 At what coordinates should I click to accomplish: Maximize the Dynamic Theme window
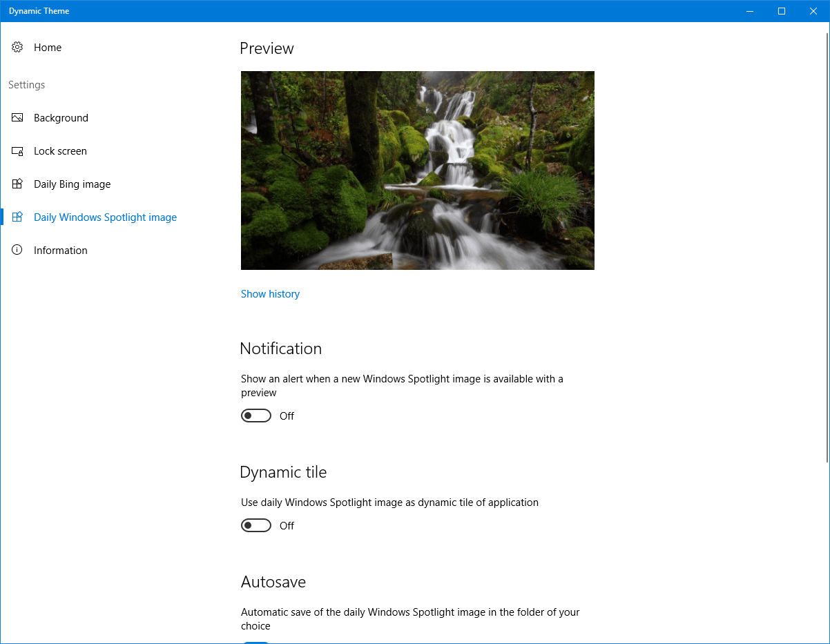coord(782,11)
